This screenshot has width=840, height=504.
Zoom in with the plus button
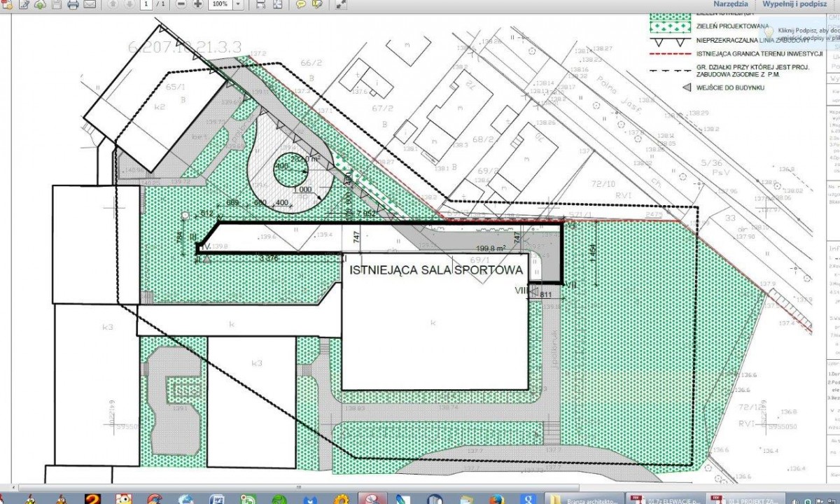[x=198, y=4]
